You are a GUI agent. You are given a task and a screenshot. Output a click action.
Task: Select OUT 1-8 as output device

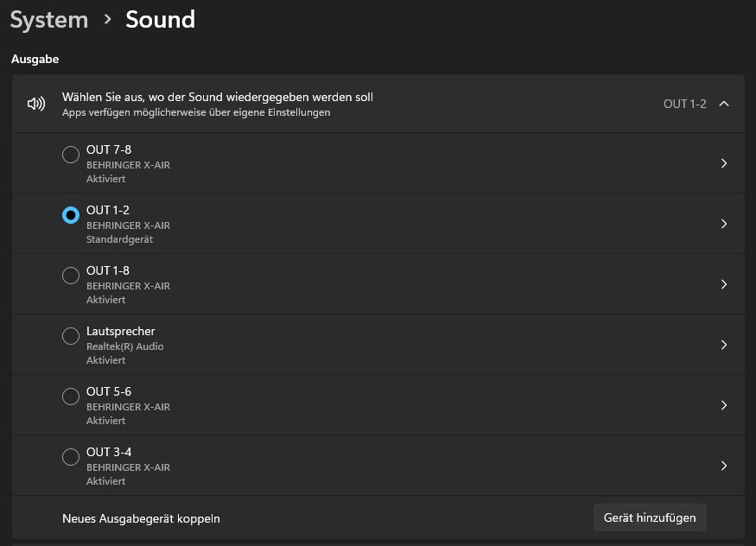pyautogui.click(x=71, y=276)
